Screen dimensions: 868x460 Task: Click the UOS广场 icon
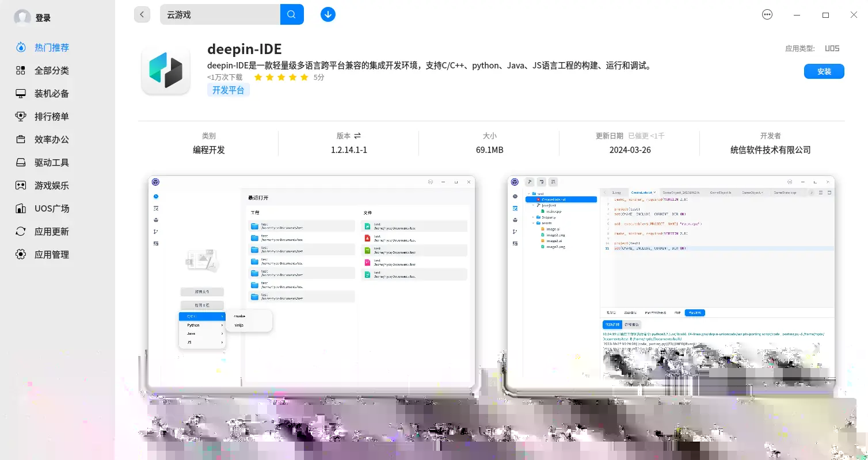pyautogui.click(x=21, y=208)
